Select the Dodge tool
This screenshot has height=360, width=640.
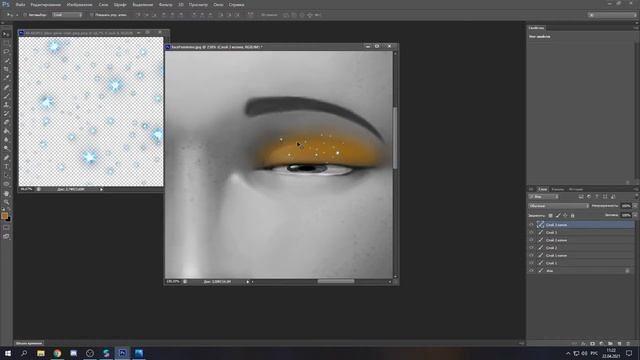coord(6,149)
